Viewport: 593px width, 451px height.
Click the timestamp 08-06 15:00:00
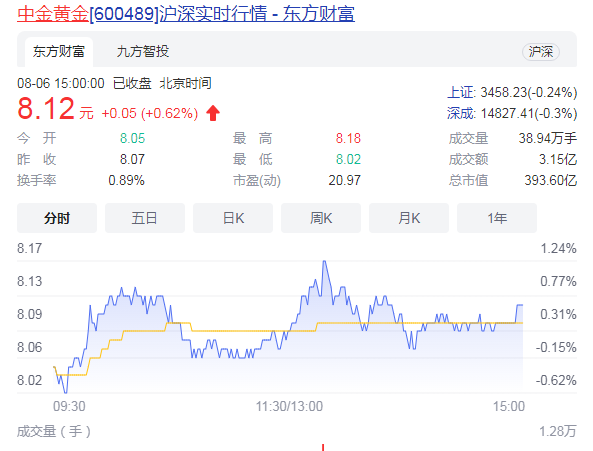coord(61,83)
